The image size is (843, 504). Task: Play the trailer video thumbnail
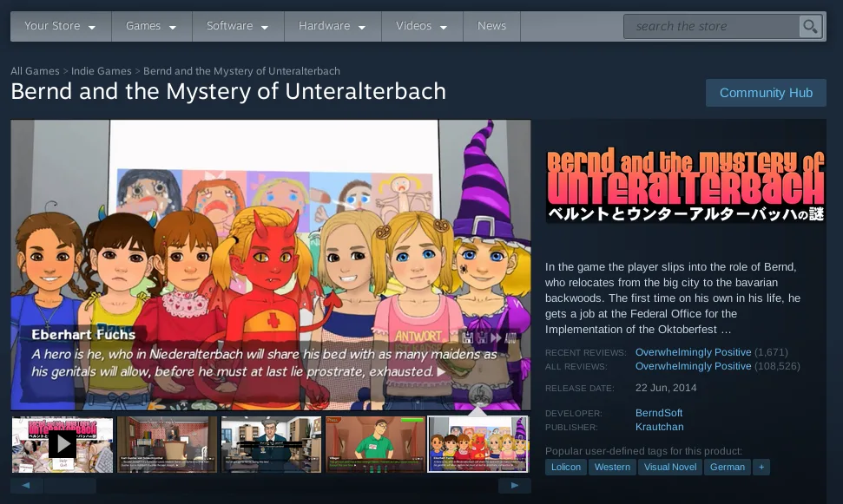[63, 444]
